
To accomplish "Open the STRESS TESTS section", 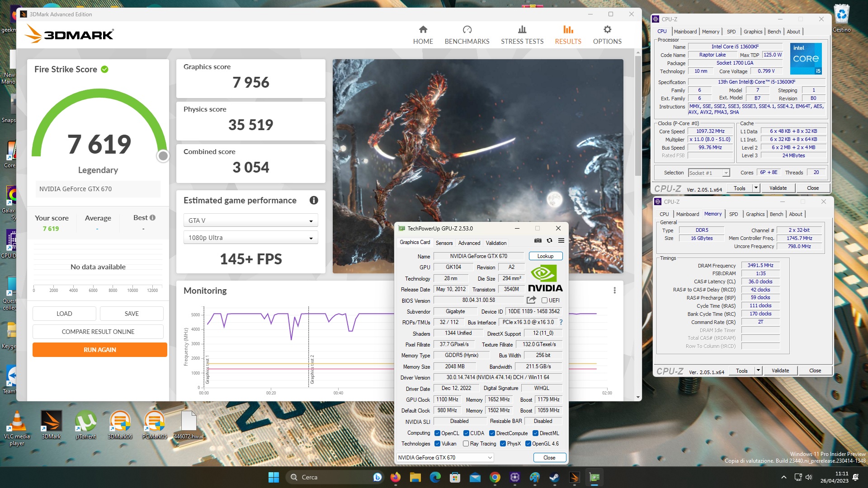I will [x=522, y=35].
